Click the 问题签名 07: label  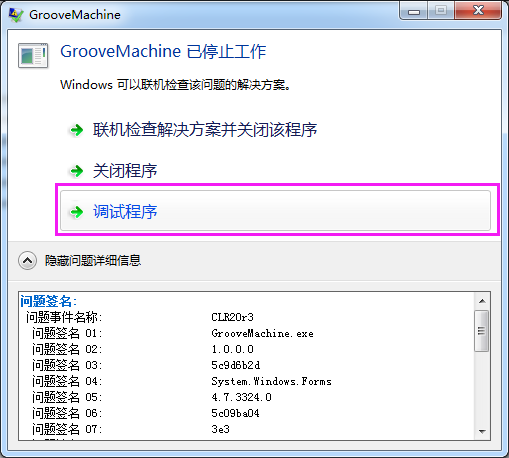coord(67,429)
